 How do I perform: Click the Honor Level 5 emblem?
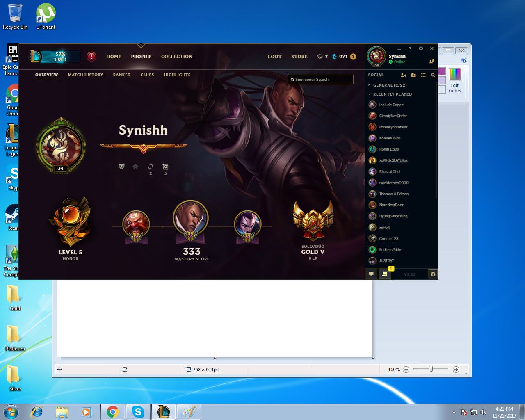70,221
